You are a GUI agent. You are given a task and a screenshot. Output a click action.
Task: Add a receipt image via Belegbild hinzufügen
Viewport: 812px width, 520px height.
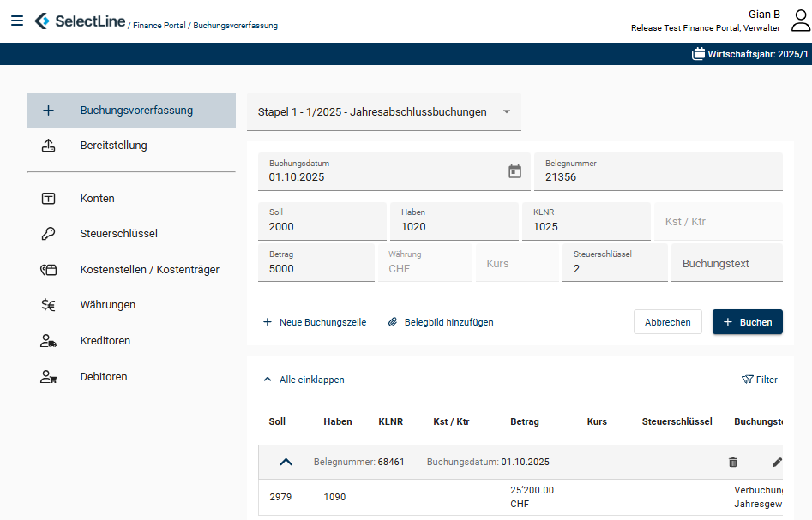tap(441, 322)
